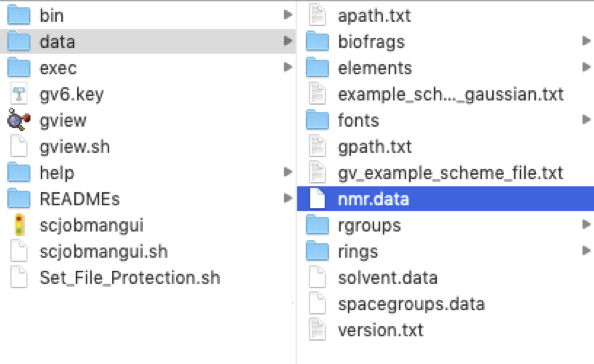
Task: Click the bin folder icon
Action: point(19,16)
